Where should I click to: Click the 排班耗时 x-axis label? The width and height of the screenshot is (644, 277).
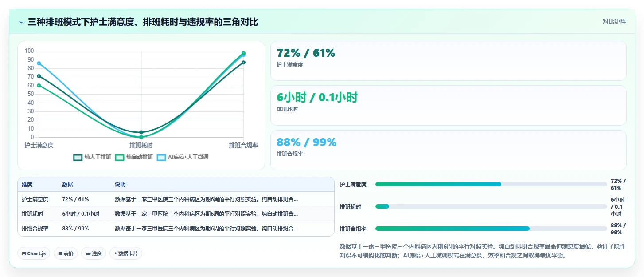coord(141,145)
